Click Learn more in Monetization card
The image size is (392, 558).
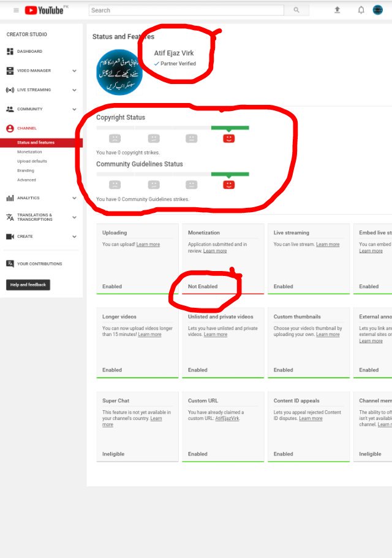click(214, 251)
